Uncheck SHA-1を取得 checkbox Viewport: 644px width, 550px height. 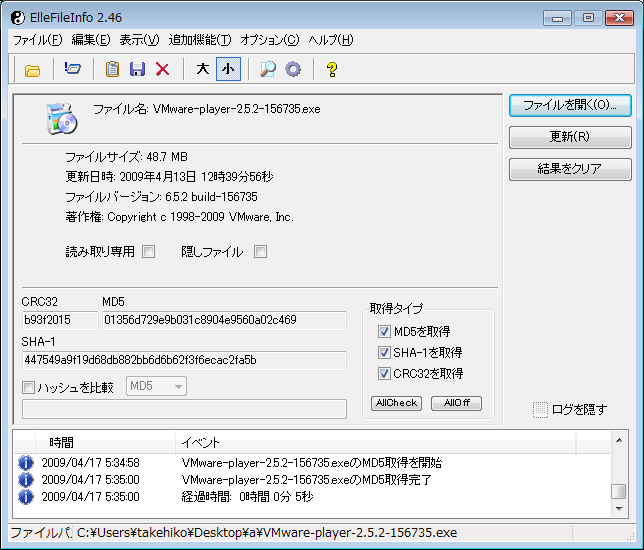(384, 352)
